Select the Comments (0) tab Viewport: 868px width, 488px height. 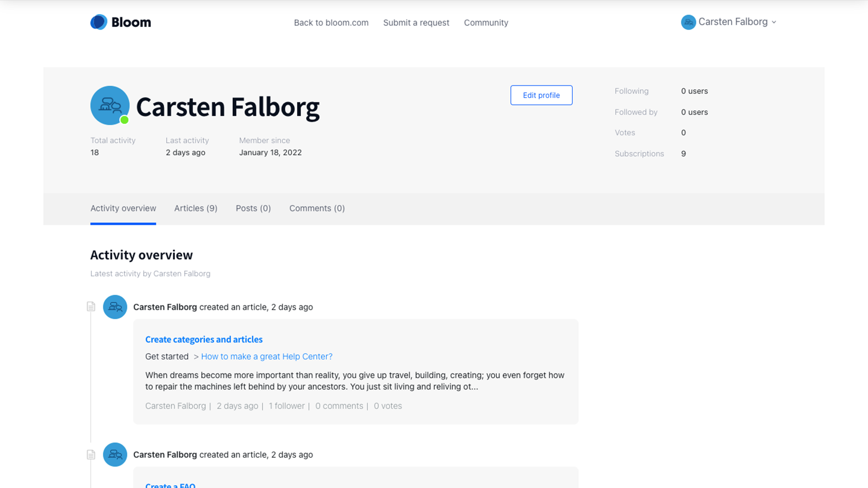[x=317, y=208]
